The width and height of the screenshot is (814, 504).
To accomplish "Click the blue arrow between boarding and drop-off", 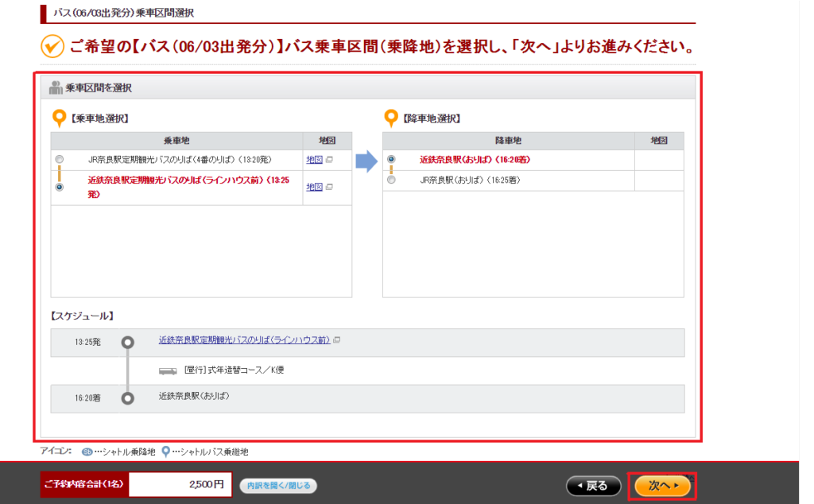I will [x=366, y=161].
